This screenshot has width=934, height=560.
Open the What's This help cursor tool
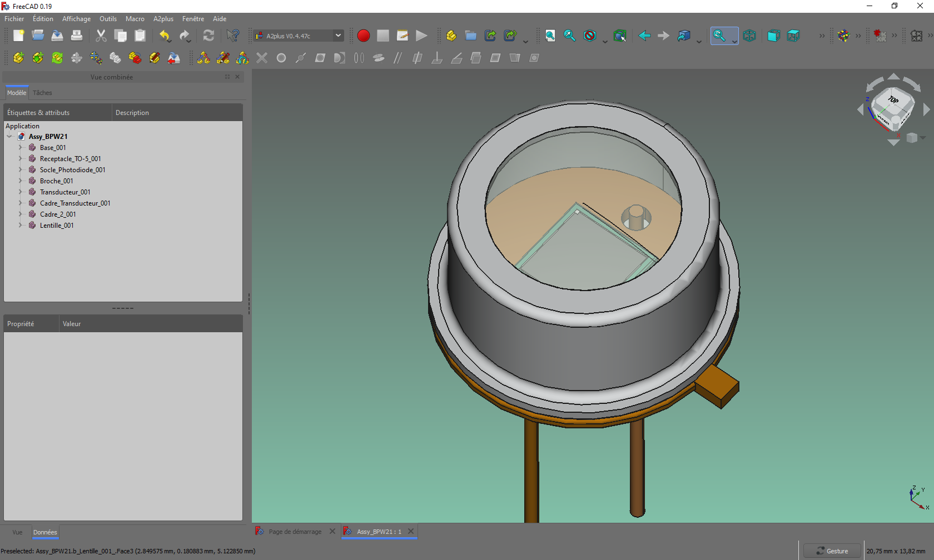(x=233, y=36)
